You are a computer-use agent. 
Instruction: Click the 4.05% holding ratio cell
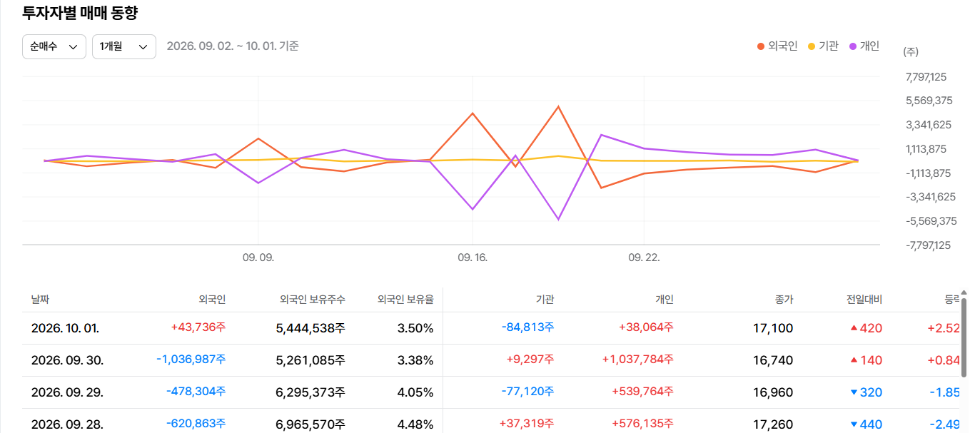click(x=415, y=392)
